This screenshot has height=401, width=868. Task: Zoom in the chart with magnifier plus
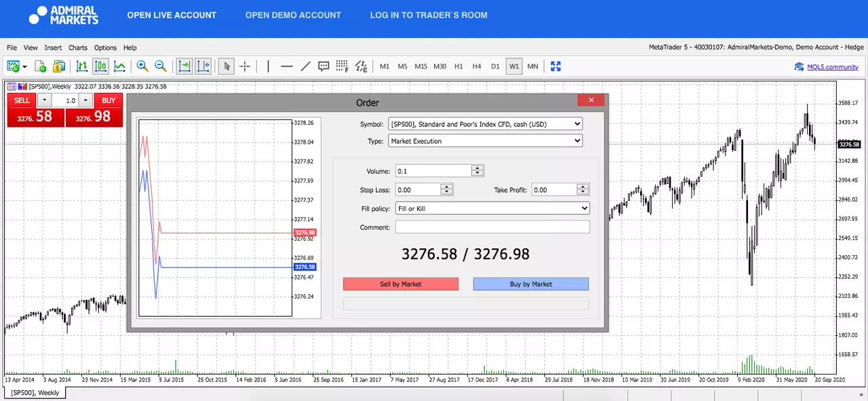142,66
